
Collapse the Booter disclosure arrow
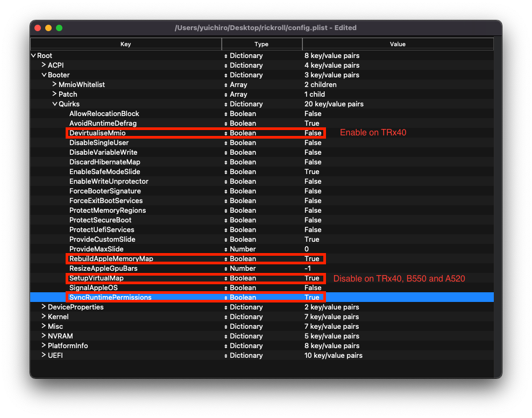(x=44, y=75)
